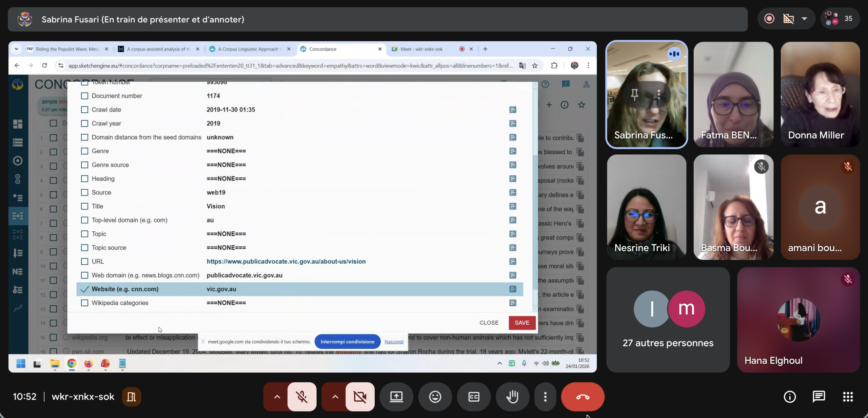Expand audio settings arrow

point(277,397)
